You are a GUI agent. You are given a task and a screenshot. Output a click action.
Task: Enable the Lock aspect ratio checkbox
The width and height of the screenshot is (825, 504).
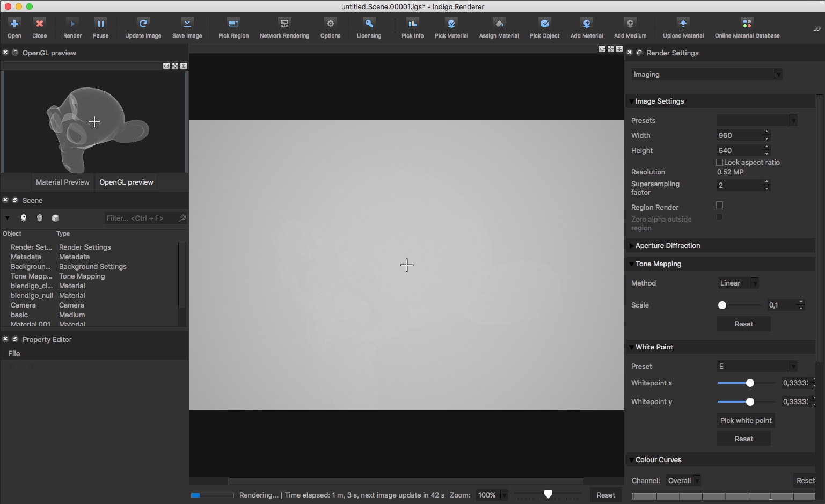coord(720,163)
